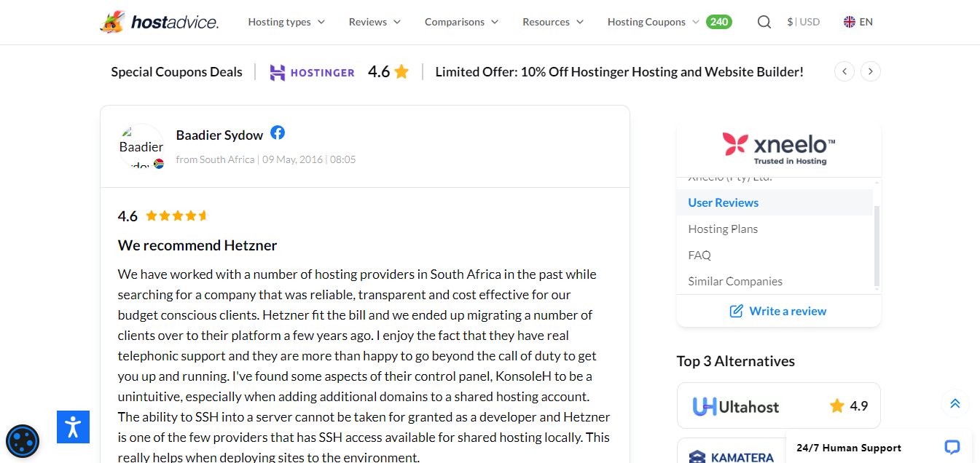Image resolution: width=980 pixels, height=463 pixels.
Task: Click the xneelo logo in sidebar
Action: [x=778, y=148]
